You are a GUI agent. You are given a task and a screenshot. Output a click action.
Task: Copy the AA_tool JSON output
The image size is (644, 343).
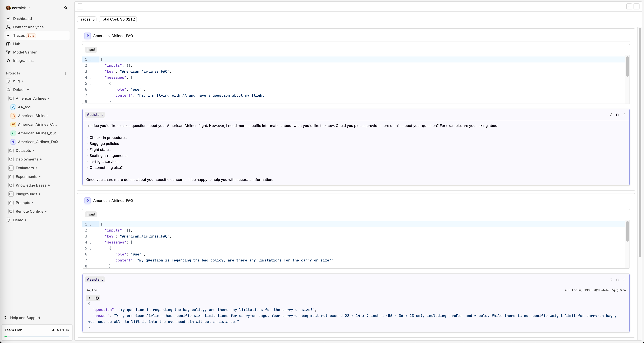point(97,298)
